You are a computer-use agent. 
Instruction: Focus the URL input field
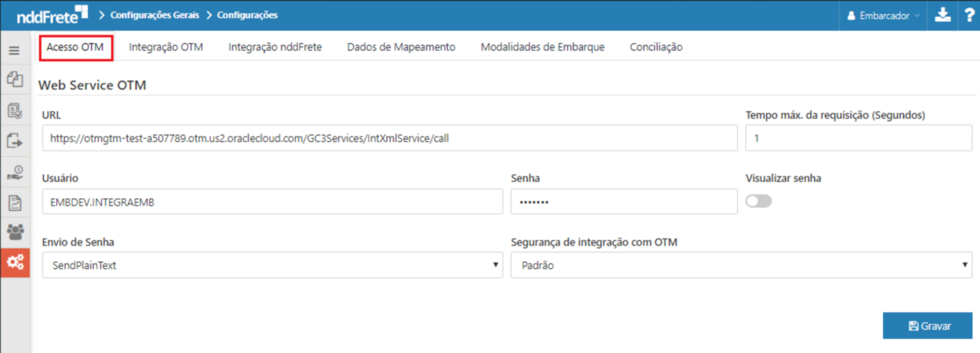click(390, 138)
